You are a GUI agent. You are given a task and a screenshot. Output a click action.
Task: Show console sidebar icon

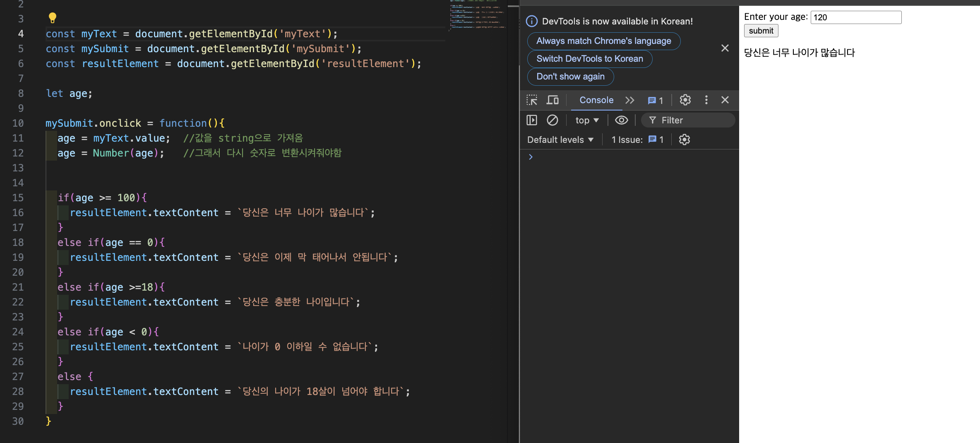click(x=532, y=120)
